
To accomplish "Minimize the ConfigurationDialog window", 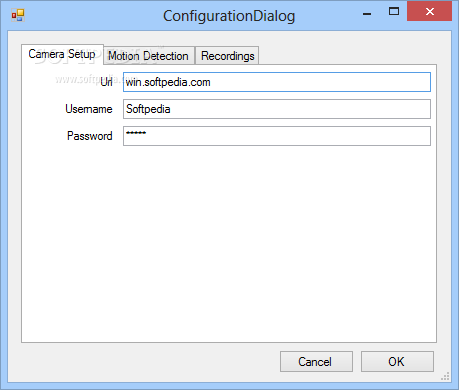I will (x=367, y=12).
